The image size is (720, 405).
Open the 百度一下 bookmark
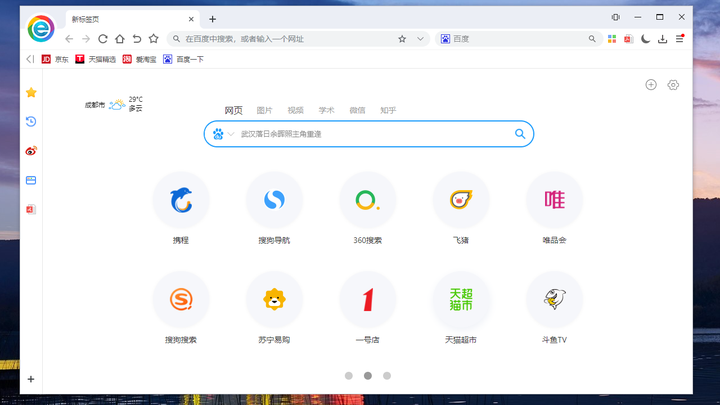click(183, 59)
